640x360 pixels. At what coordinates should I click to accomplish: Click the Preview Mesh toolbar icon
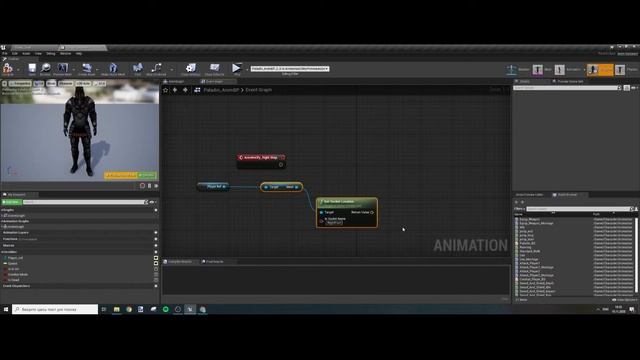click(62, 68)
